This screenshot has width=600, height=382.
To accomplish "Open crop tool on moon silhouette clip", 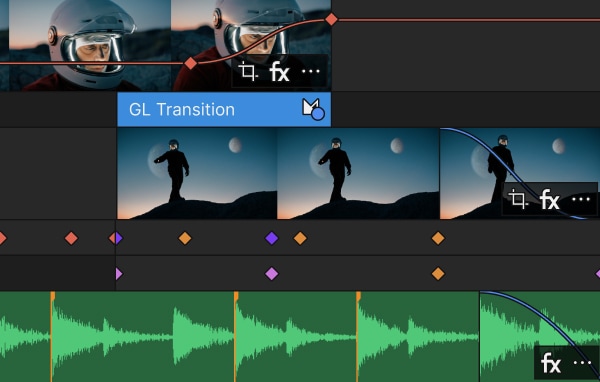I will click(x=518, y=199).
